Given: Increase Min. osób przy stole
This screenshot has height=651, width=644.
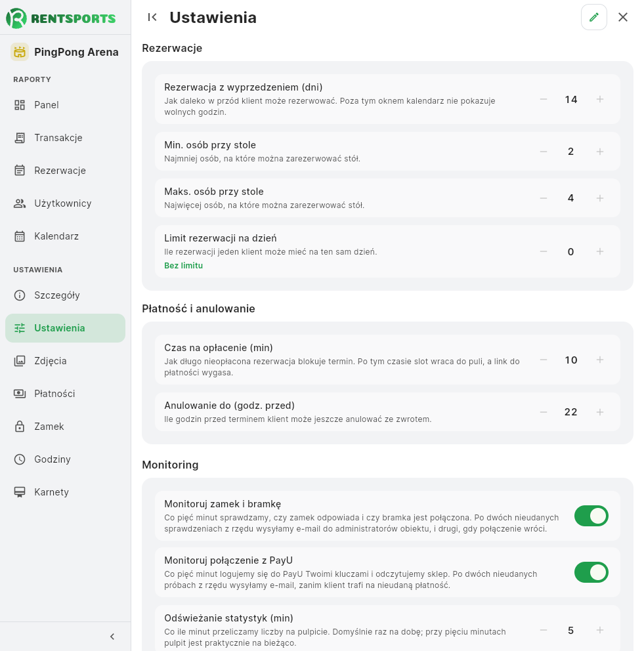Looking at the screenshot, I should pos(600,152).
